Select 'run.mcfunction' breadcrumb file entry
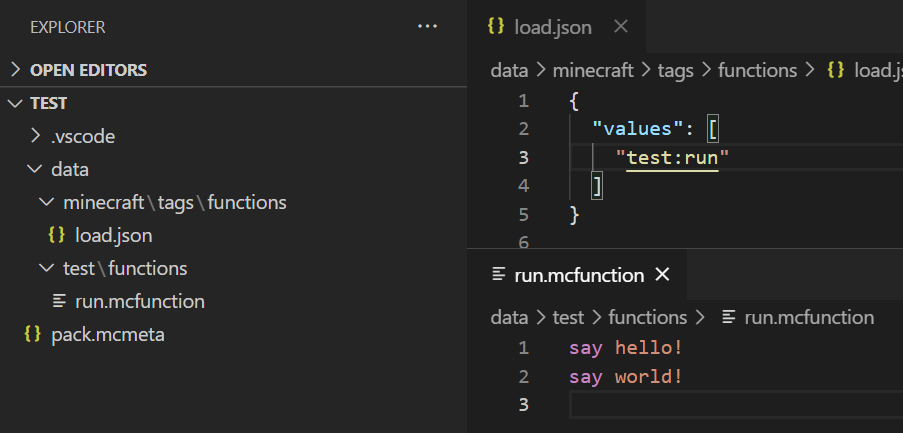The image size is (903, 433). pyautogui.click(x=809, y=317)
